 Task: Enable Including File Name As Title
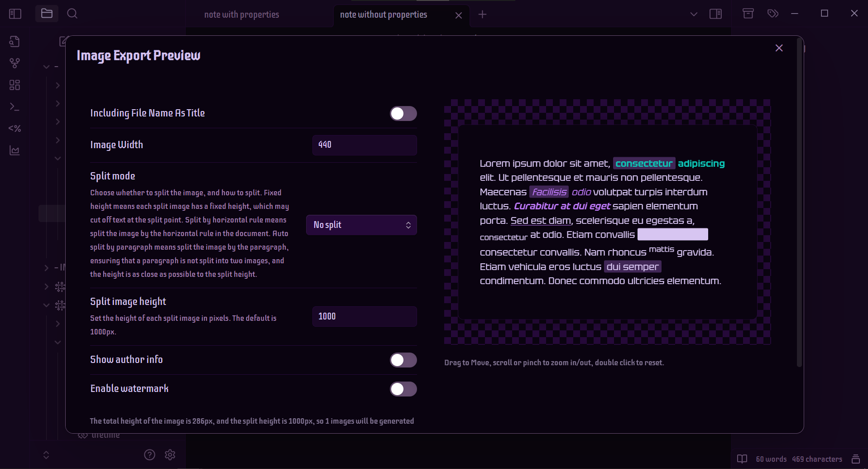pyautogui.click(x=403, y=113)
